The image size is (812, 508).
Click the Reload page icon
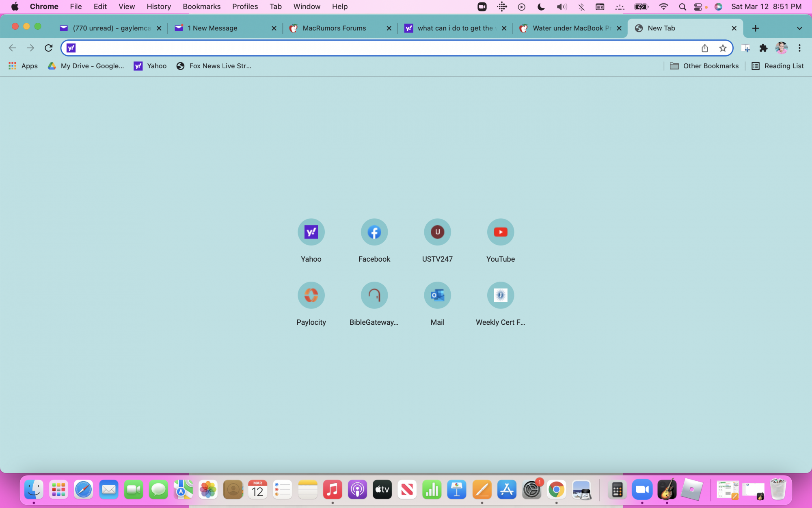coord(48,48)
